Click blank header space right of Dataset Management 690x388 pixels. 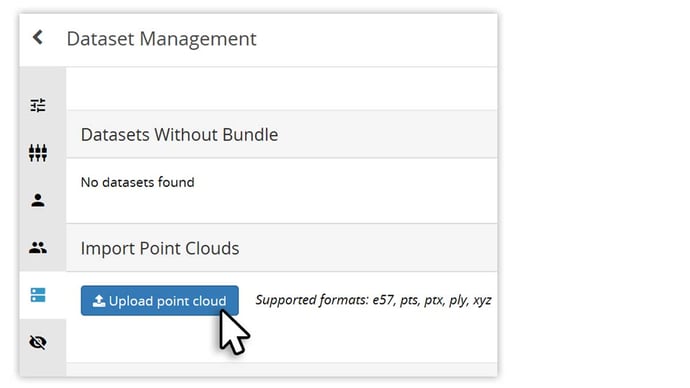point(374,40)
